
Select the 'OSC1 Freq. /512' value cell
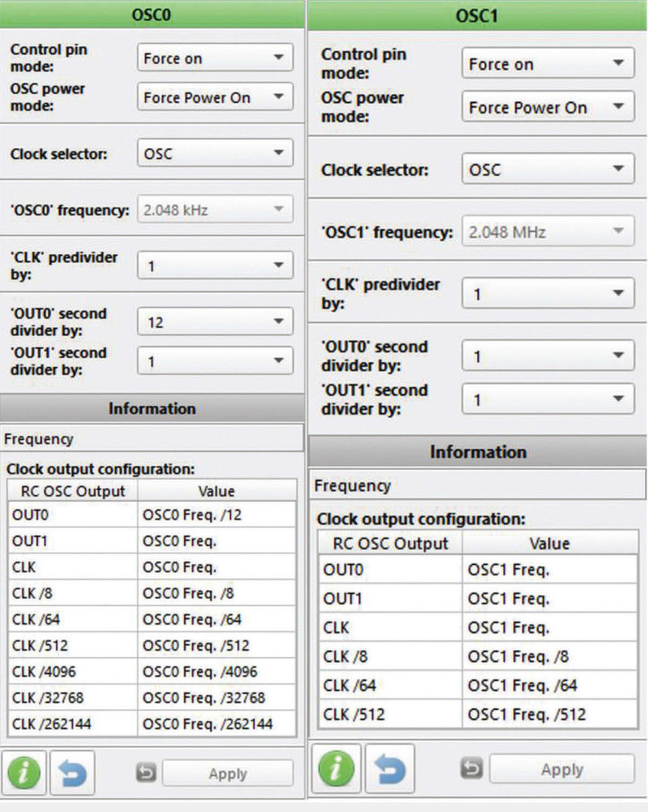(x=550, y=714)
